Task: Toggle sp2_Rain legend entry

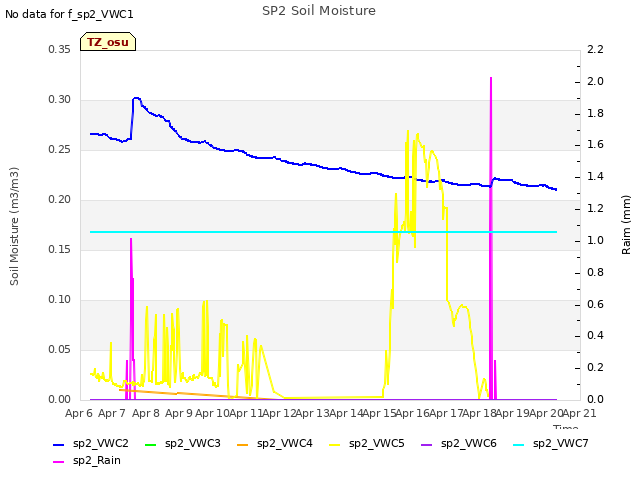Action: pyautogui.click(x=87, y=461)
